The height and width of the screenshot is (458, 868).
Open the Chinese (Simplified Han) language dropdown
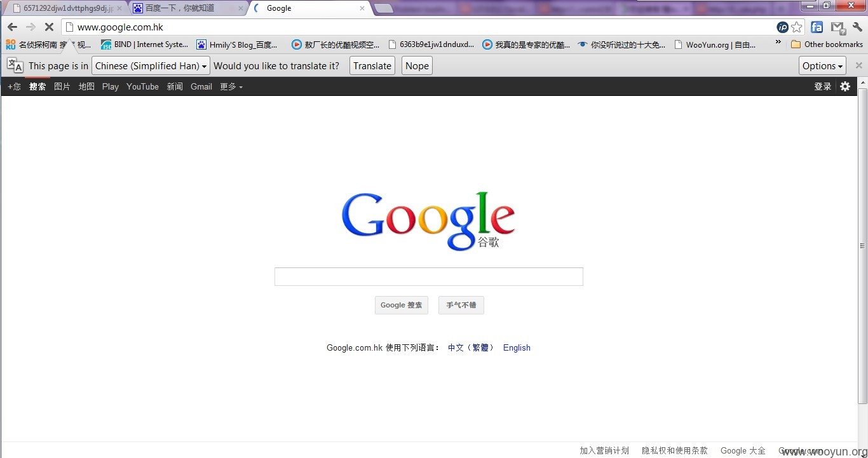point(151,65)
